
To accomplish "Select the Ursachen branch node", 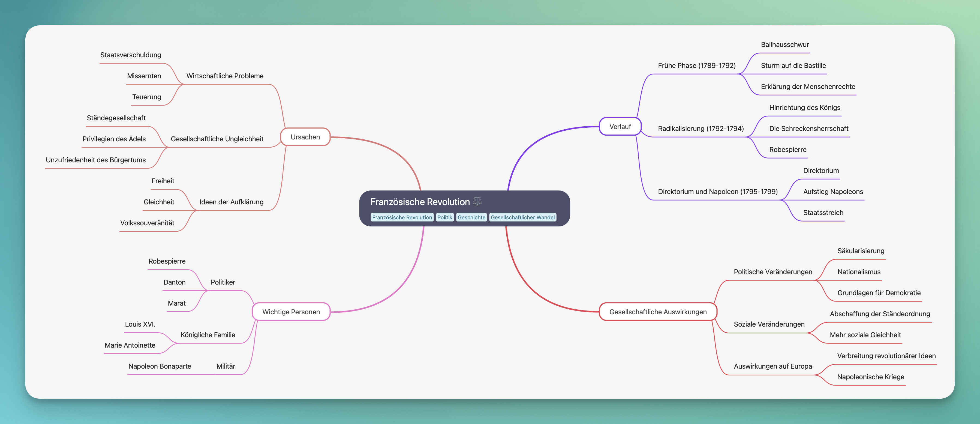I will 305,137.
